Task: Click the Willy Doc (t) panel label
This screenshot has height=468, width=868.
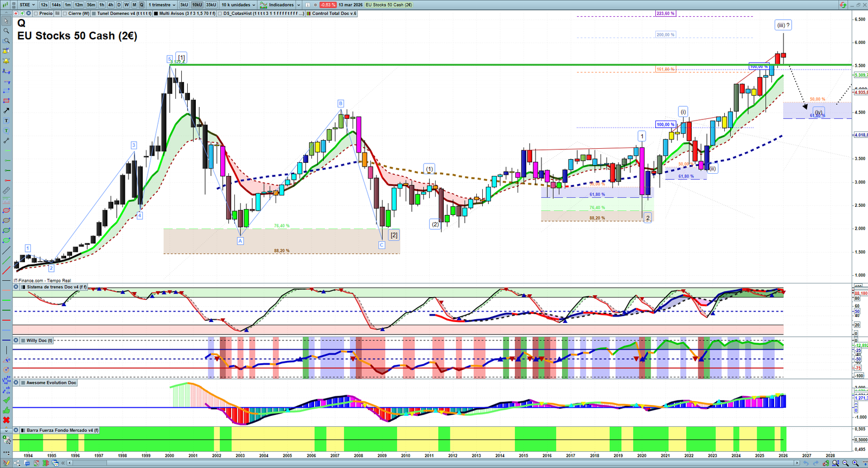Action: (x=40, y=340)
